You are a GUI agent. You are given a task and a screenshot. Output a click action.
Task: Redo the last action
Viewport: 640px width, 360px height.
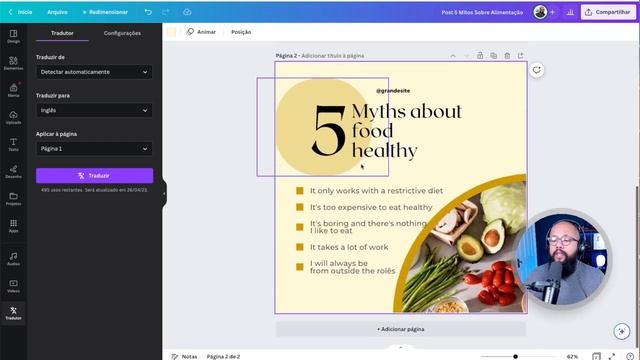pos(165,12)
